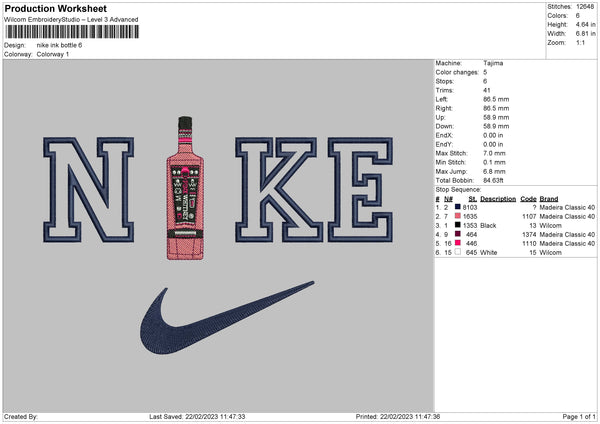Click the Min Stitch value 0.1 mm
This screenshot has height=424, width=600.
click(x=494, y=162)
